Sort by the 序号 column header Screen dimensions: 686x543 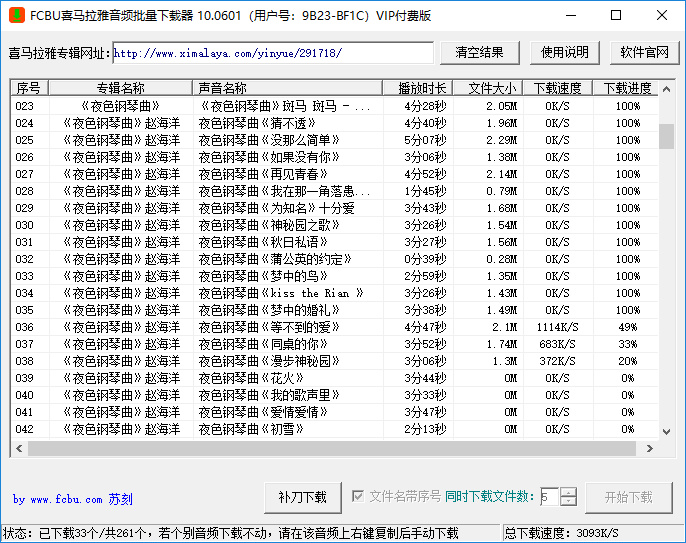tap(29, 88)
